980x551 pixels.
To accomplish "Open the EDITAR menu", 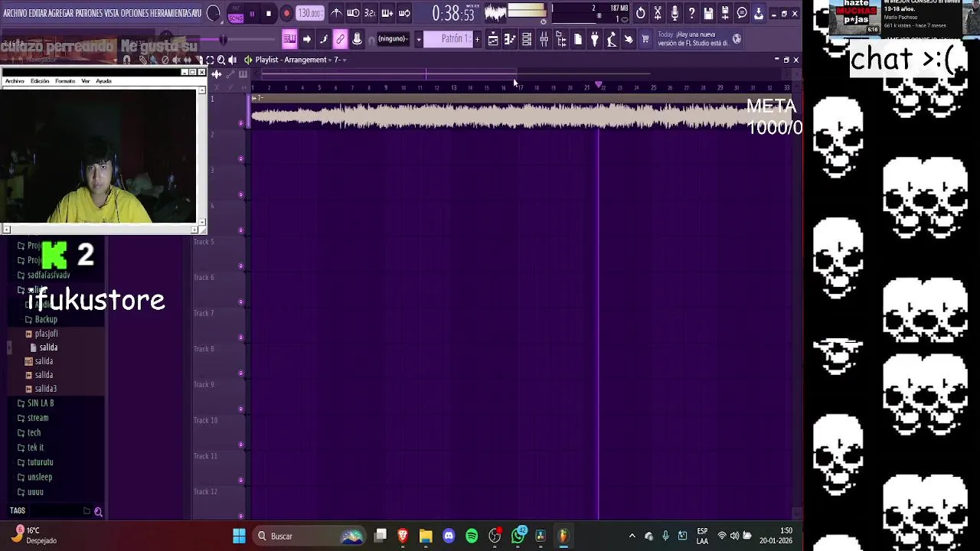I will coord(38,14).
